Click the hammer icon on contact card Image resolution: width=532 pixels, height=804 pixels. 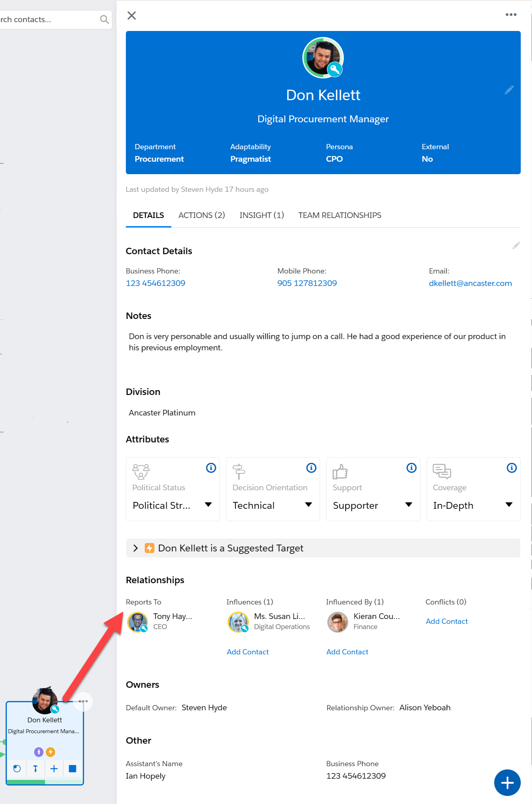35,769
